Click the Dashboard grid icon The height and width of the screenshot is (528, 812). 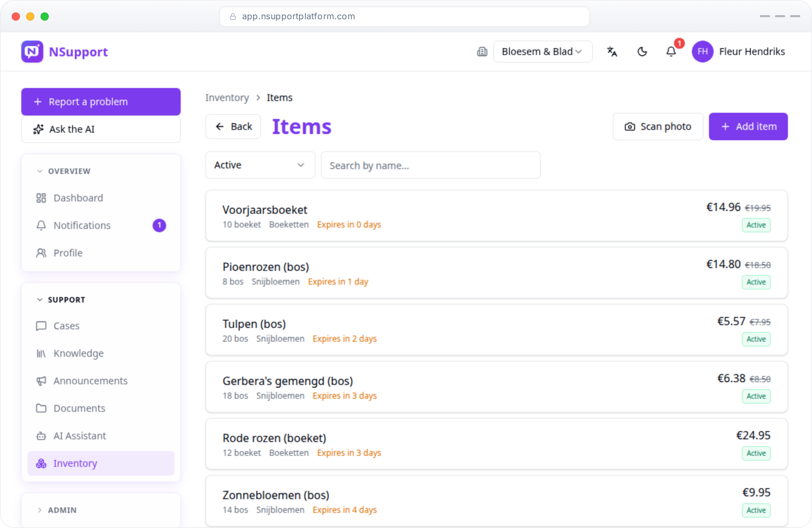pyautogui.click(x=41, y=198)
